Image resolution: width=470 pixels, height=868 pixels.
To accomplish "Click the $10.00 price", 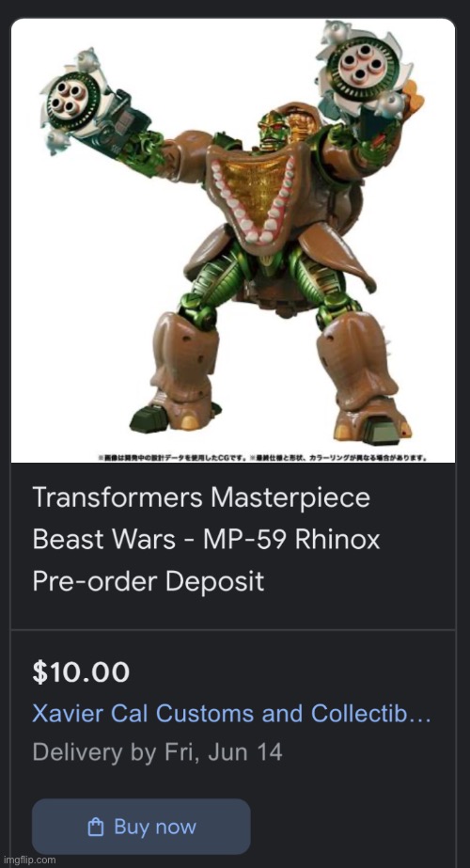I will (81, 672).
